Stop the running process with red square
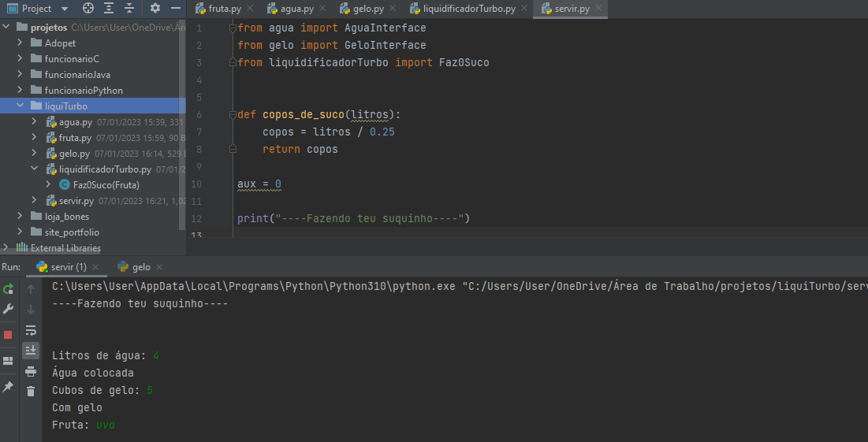 coord(9,334)
